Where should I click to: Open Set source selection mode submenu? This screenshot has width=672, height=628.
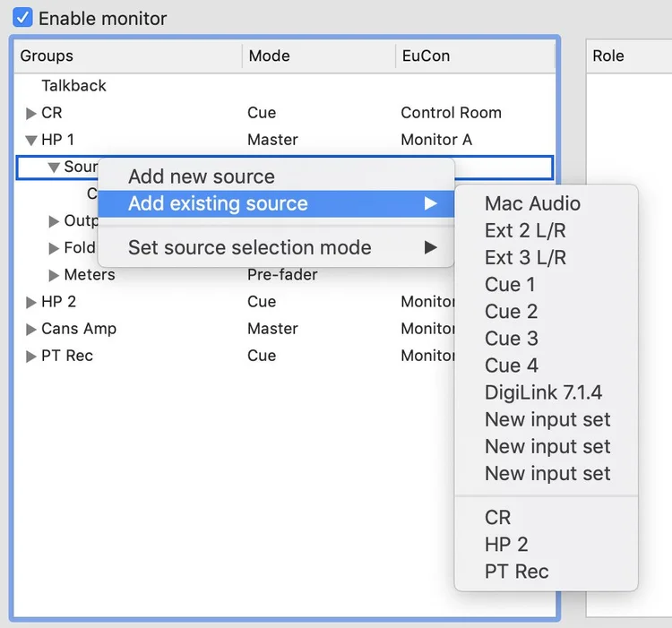point(276,247)
